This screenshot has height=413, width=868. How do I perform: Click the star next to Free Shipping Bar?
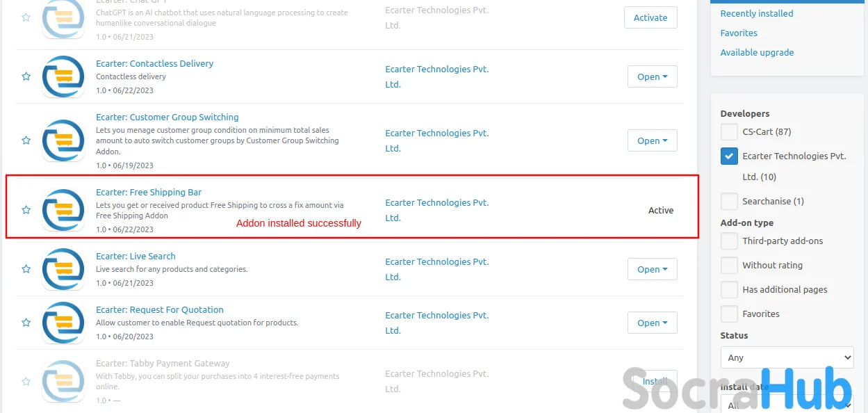(x=26, y=210)
